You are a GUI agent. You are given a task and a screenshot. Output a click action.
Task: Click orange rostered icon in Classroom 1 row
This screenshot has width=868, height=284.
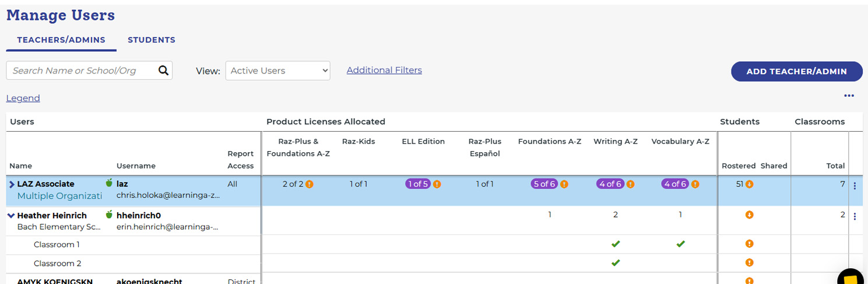tap(750, 244)
